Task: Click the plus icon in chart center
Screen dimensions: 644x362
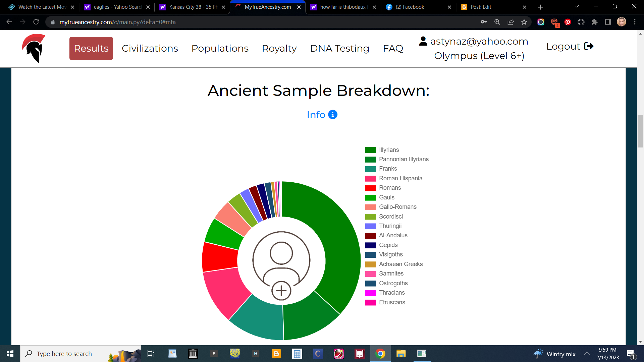Action: [281, 291]
